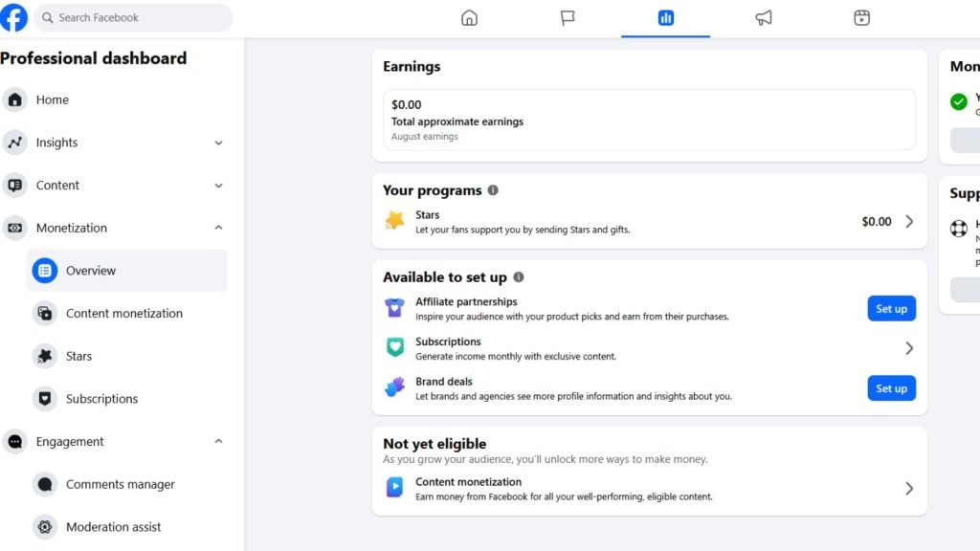Click the green checkmark status icon
The height and width of the screenshot is (551, 980).
tap(958, 101)
